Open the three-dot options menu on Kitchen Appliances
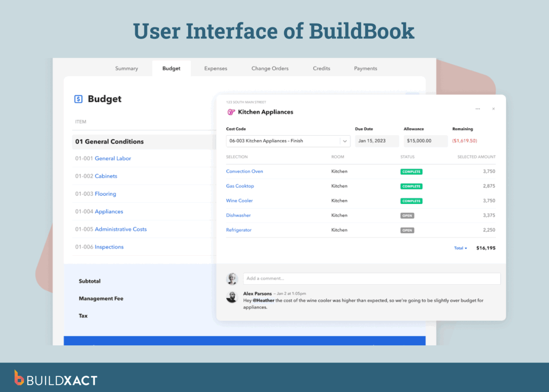 (478, 108)
